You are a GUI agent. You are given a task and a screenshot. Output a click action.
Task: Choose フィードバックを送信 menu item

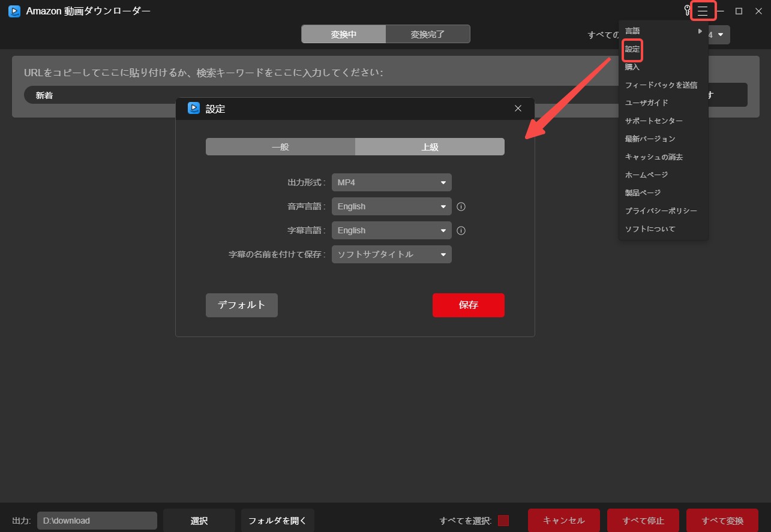point(661,85)
